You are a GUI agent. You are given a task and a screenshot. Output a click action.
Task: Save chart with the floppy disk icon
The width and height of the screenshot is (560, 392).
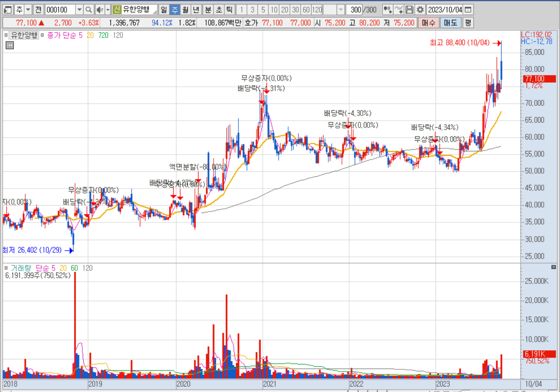point(409,9)
